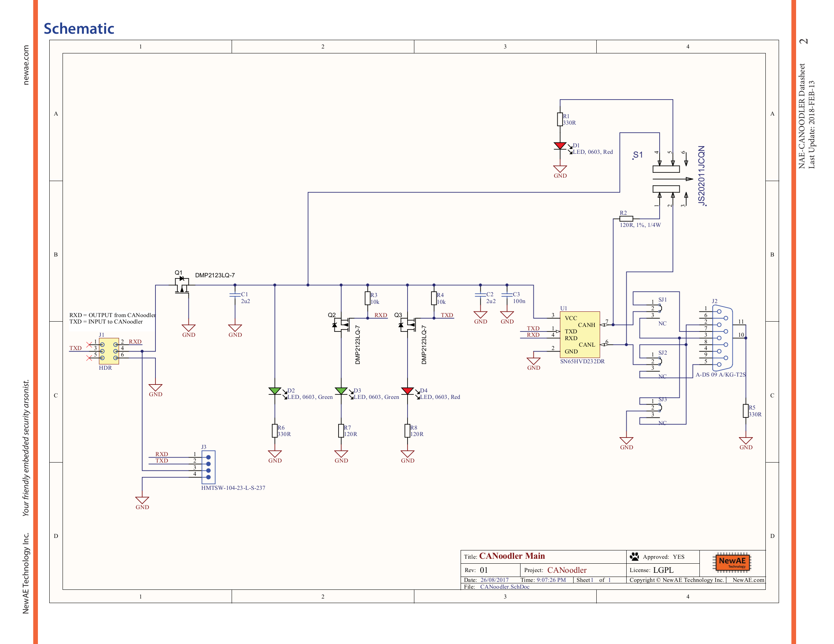The height and width of the screenshot is (644, 834).
Task: Click the J2 DB9 connector symbol
Action: (x=723, y=338)
